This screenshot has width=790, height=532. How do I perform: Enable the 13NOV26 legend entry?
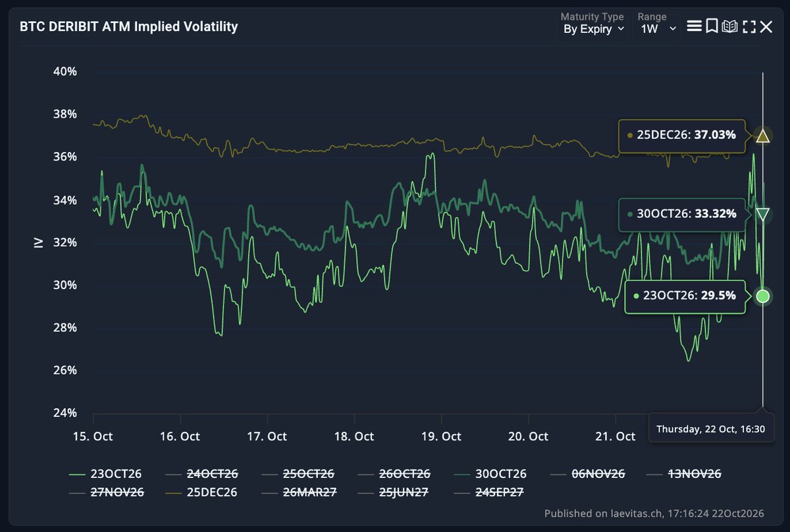point(683,473)
